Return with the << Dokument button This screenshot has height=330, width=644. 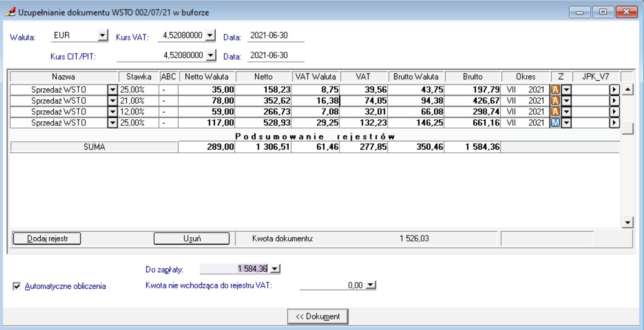click(x=317, y=316)
